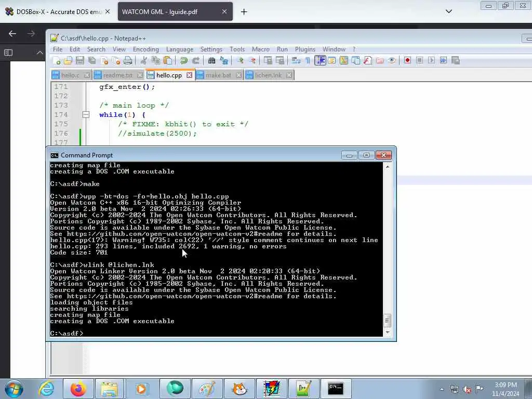Show hidden tray icons arrow

[442, 389]
